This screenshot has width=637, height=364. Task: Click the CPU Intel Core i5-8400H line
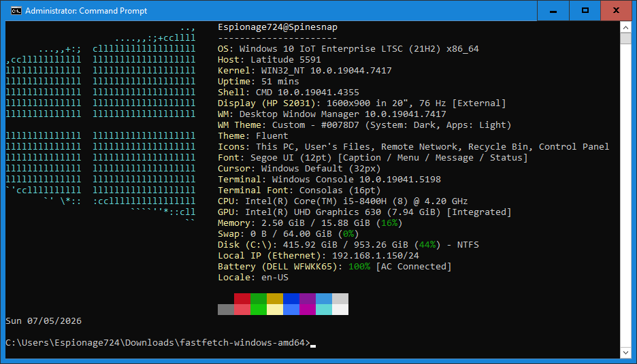343,201
